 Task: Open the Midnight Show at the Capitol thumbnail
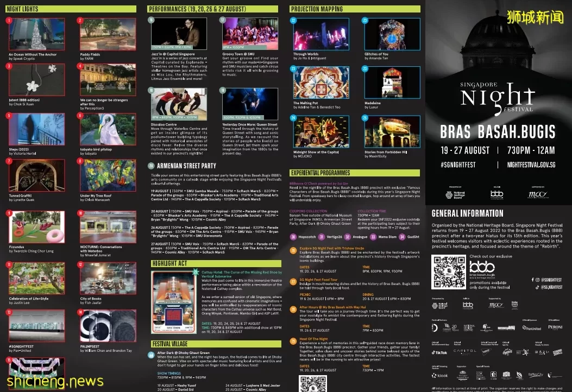(321, 131)
